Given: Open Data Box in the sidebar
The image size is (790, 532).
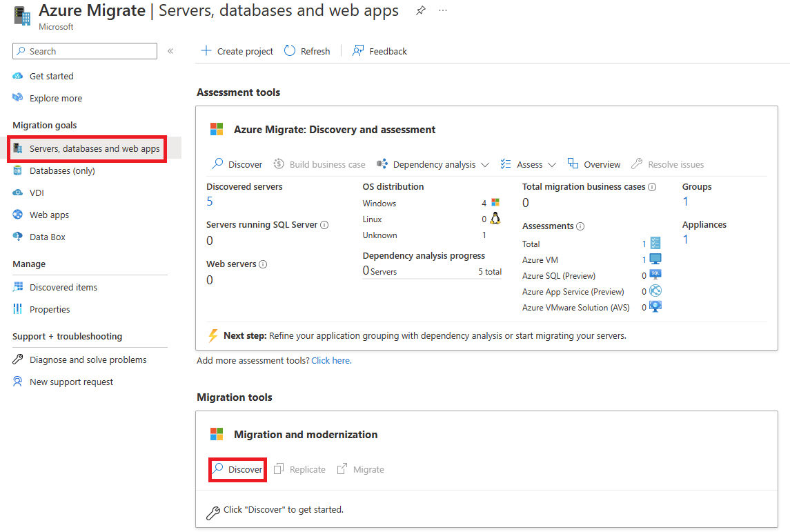Looking at the screenshot, I should coord(48,237).
